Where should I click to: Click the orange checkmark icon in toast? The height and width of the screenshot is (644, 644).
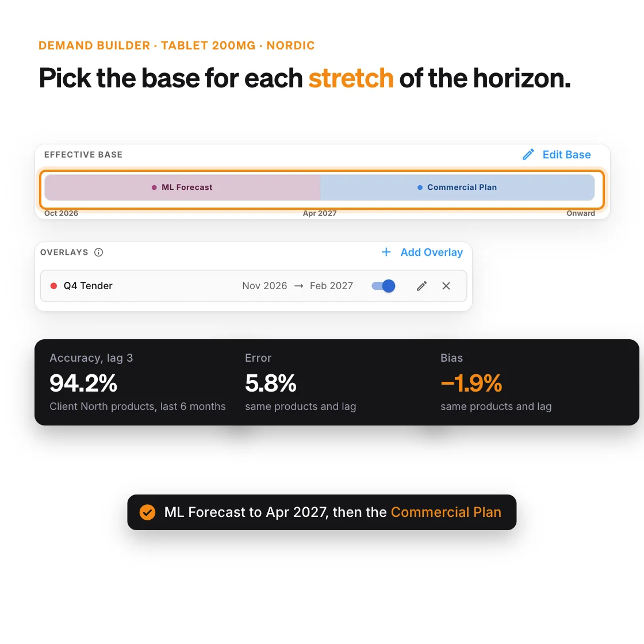pyautogui.click(x=147, y=512)
